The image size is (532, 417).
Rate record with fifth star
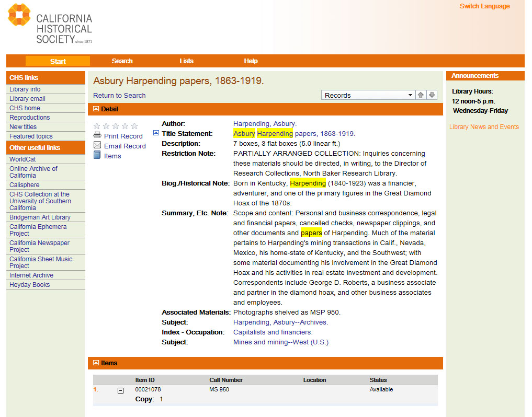point(134,126)
